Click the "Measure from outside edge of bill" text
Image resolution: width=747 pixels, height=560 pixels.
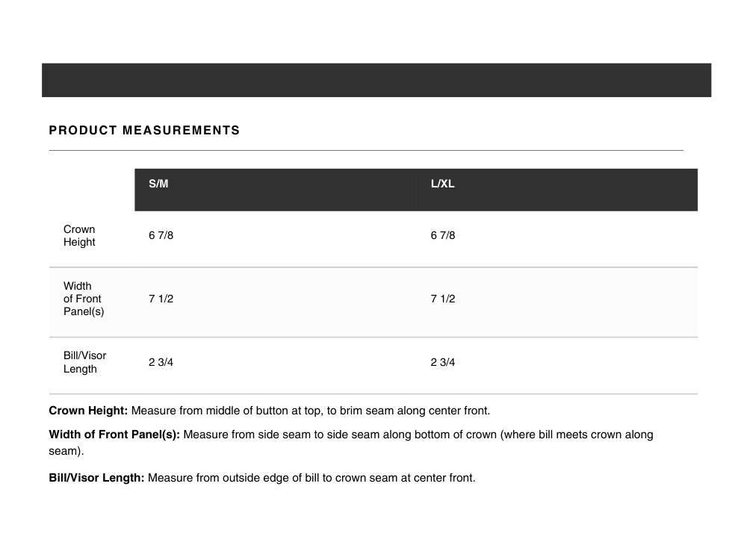tap(311, 478)
